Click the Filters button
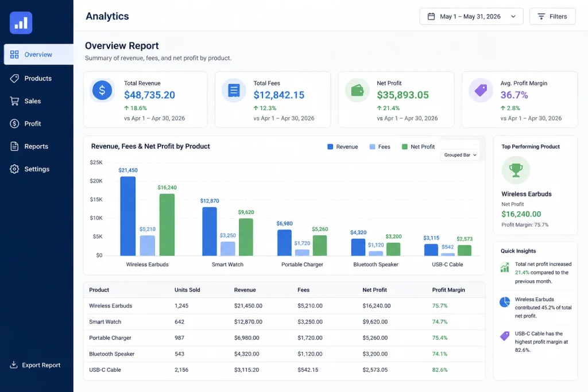Viewport: 588px width, 392px height. (552, 17)
